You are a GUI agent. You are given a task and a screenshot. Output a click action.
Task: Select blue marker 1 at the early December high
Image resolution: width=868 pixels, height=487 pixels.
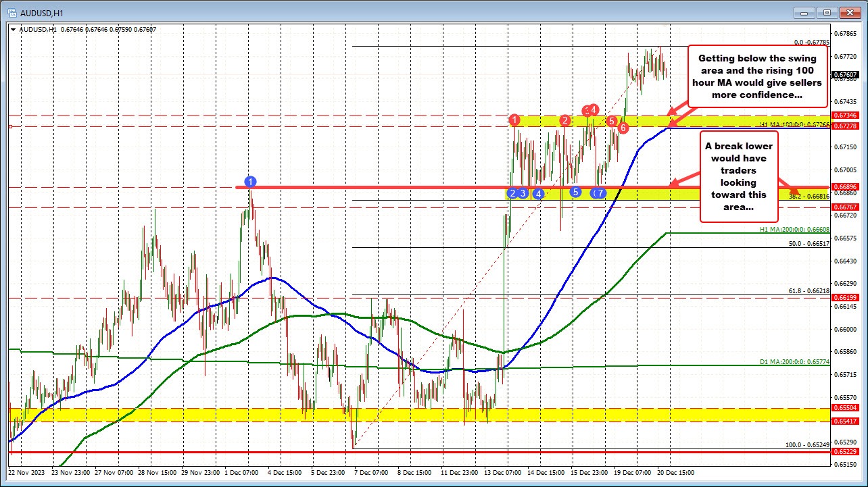coord(250,182)
